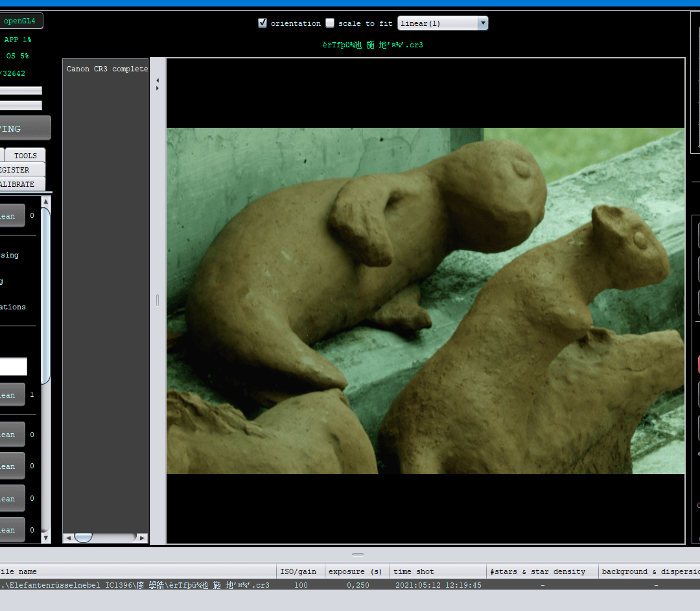Expand console panel with right splitter arrow
The width and height of the screenshot is (700, 611).
tap(157, 88)
